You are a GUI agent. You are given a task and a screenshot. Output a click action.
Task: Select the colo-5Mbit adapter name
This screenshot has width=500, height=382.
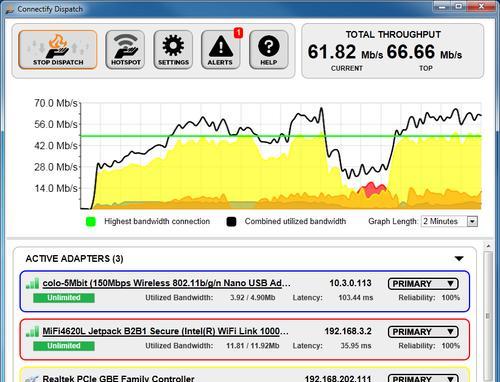click(x=166, y=283)
